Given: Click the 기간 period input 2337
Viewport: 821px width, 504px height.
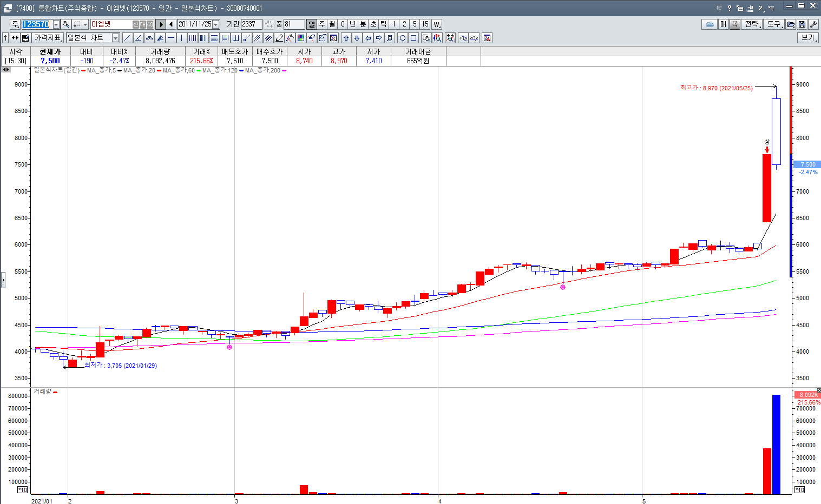Looking at the screenshot, I should point(252,24).
